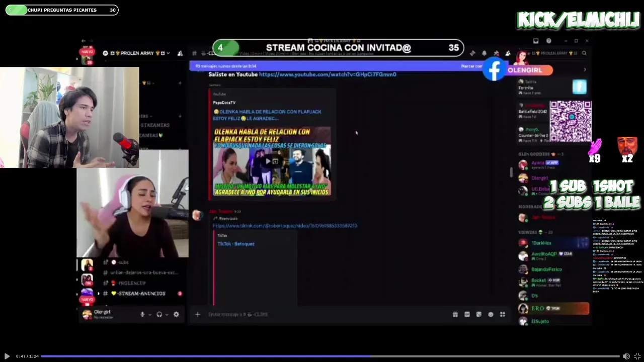Open member Becket's profile

point(552,282)
